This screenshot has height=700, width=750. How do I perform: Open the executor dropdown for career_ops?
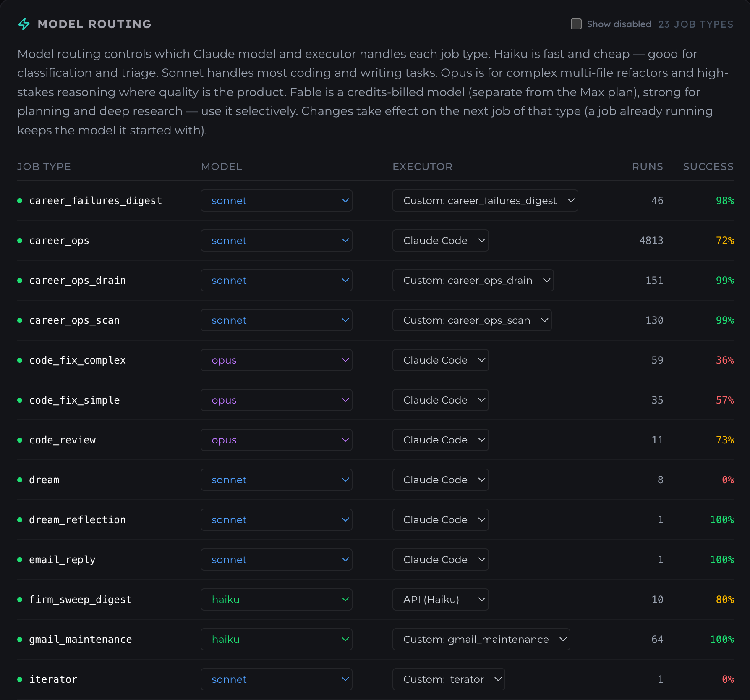440,240
